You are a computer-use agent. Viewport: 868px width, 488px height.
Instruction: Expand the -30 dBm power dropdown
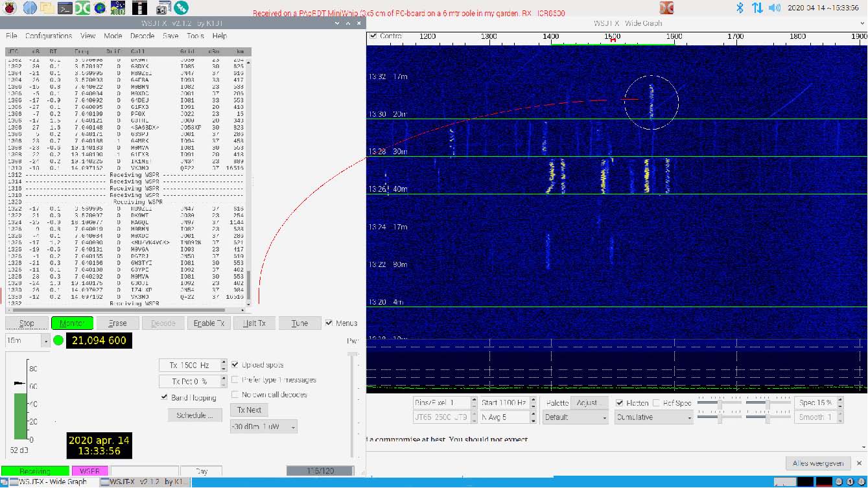[x=263, y=426]
